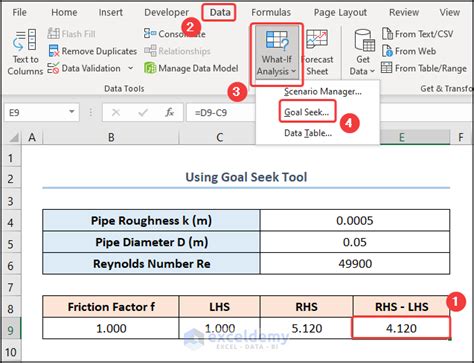
Task: Switch to the Developer tab
Action: [x=166, y=13]
